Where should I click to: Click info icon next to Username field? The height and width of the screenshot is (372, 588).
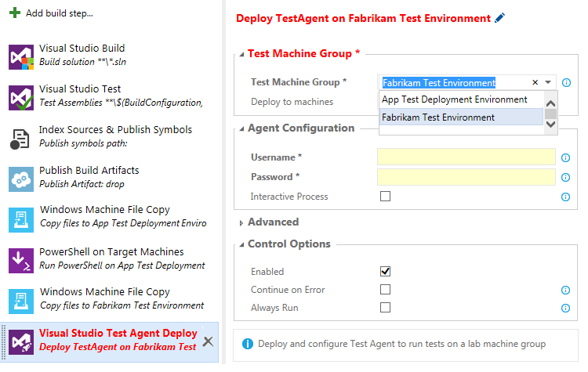(566, 157)
